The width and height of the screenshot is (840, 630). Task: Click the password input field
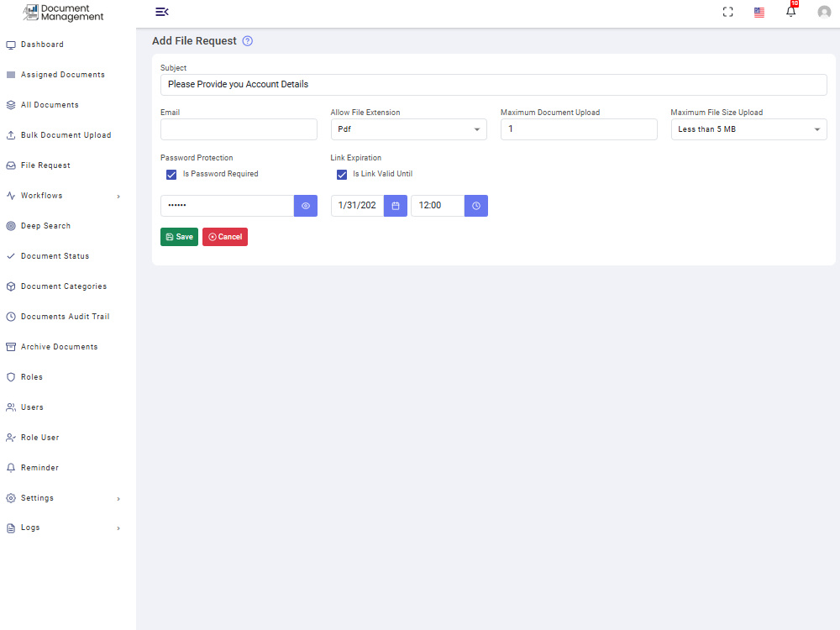pyautogui.click(x=227, y=206)
